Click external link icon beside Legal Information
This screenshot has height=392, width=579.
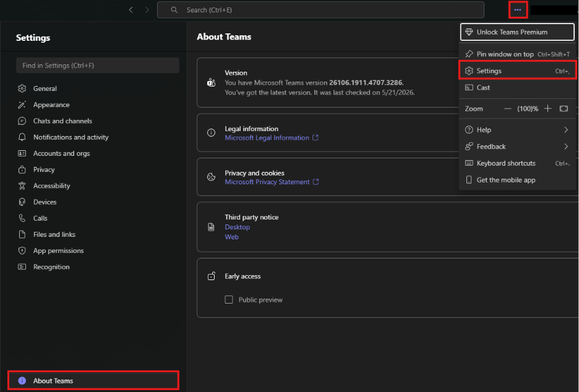315,137
